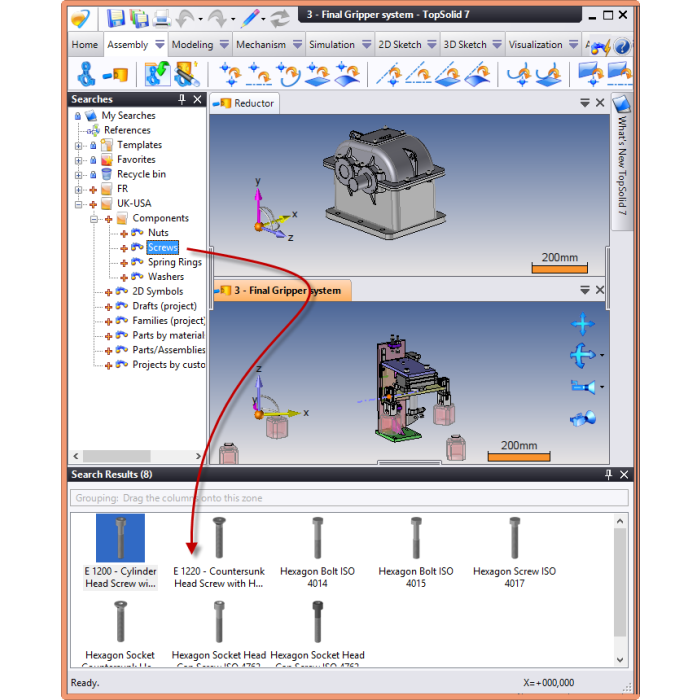Close the Reductor document view
Image resolution: width=700 pixels, height=700 pixels.
(x=600, y=103)
